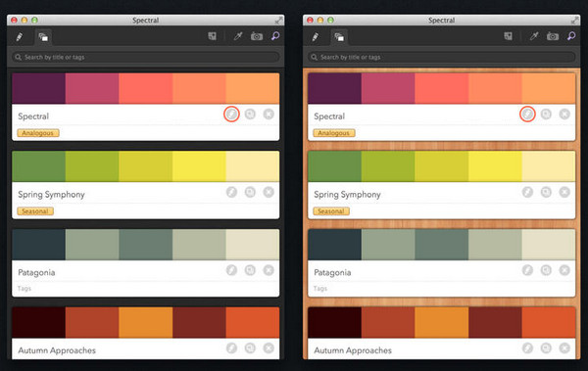This screenshot has height=371, width=588.
Task: Click Autumn Approaches title in wood-theme window
Action: tap(353, 350)
